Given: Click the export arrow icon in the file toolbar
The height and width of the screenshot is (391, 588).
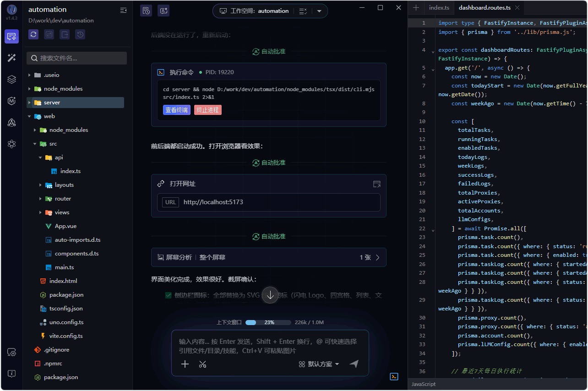Looking at the screenshot, I should 65,34.
